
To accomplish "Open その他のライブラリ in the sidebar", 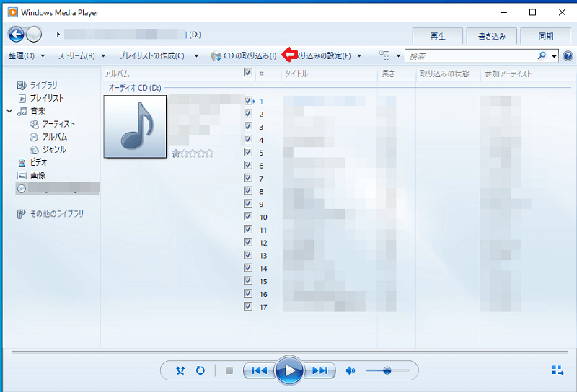I will click(57, 213).
